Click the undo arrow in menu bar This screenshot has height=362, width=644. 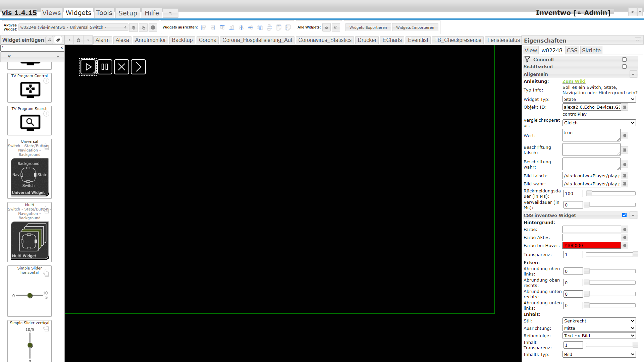[171, 13]
